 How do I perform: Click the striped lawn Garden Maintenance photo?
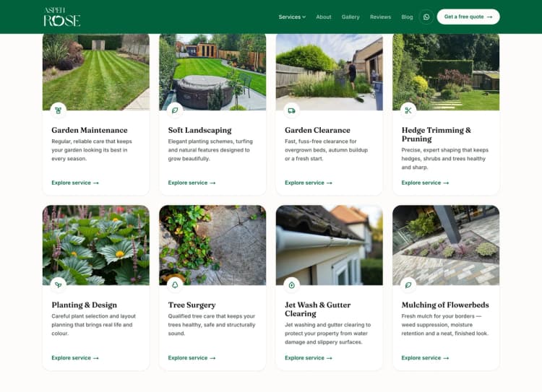[x=96, y=72]
